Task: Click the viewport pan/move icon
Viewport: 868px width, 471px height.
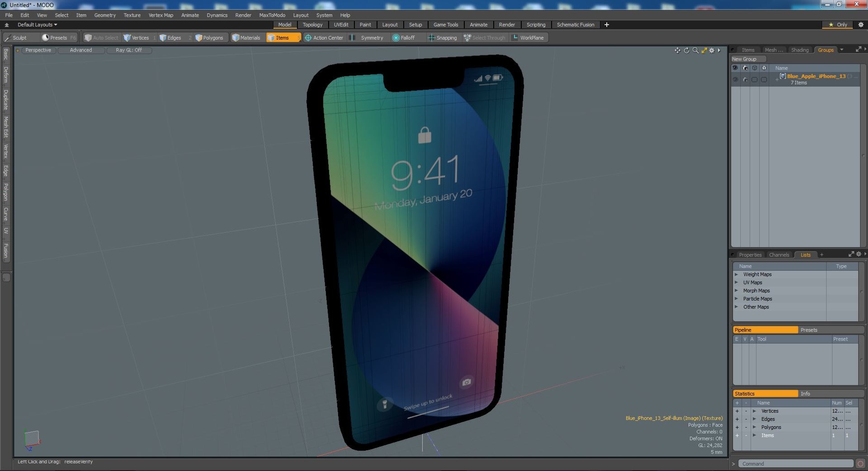Action: [x=677, y=50]
